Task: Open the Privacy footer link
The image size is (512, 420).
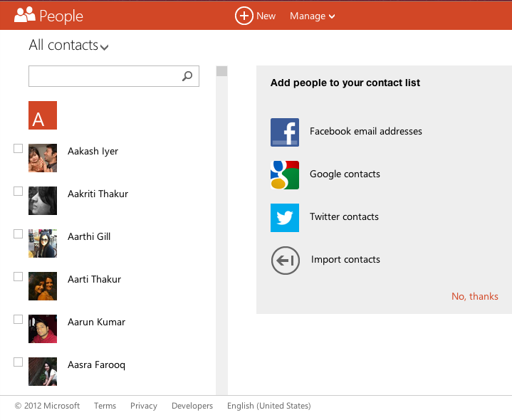Action: [x=144, y=406]
